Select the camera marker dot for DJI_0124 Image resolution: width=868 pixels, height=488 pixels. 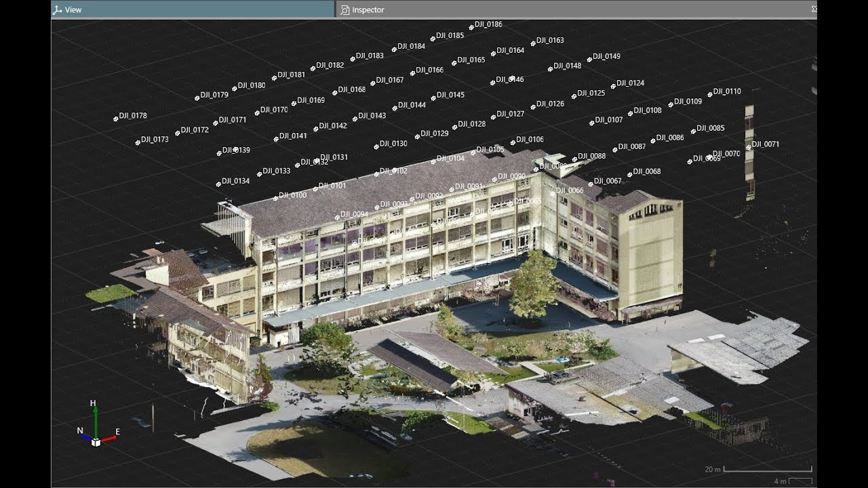click(613, 86)
